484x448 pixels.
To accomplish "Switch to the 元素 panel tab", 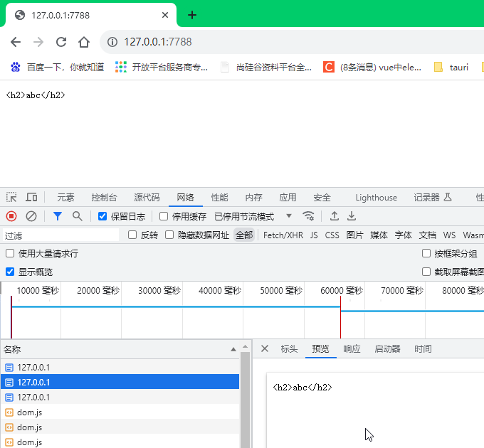I will pos(65,197).
